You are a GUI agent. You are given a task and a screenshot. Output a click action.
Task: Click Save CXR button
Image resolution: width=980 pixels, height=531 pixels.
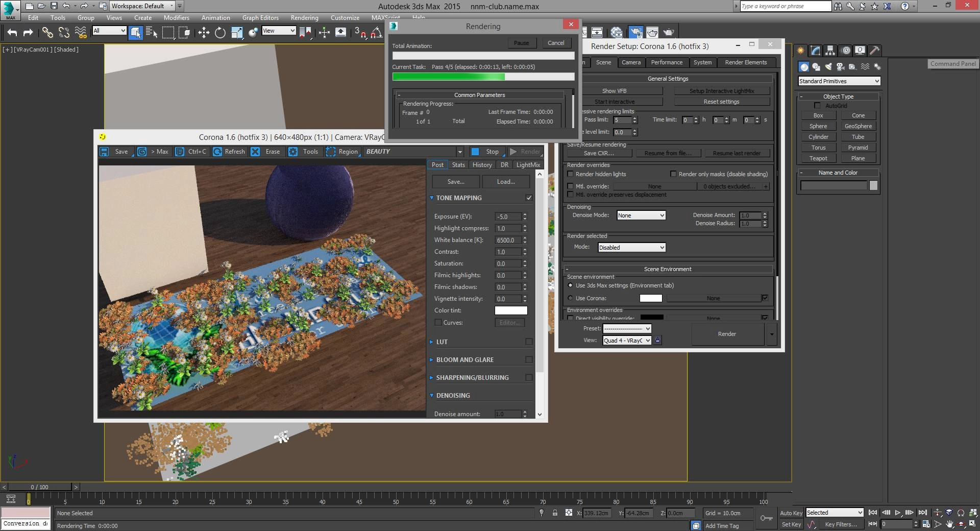pyautogui.click(x=599, y=153)
